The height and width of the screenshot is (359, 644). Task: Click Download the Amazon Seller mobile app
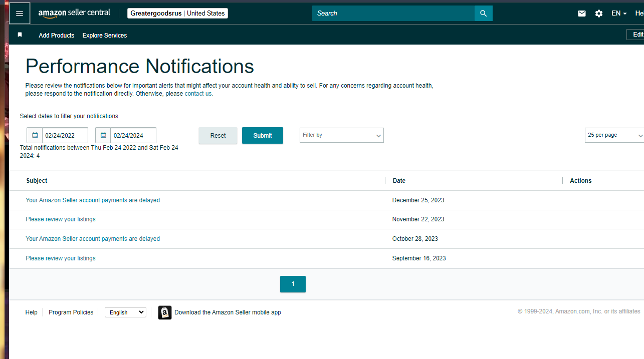click(228, 312)
